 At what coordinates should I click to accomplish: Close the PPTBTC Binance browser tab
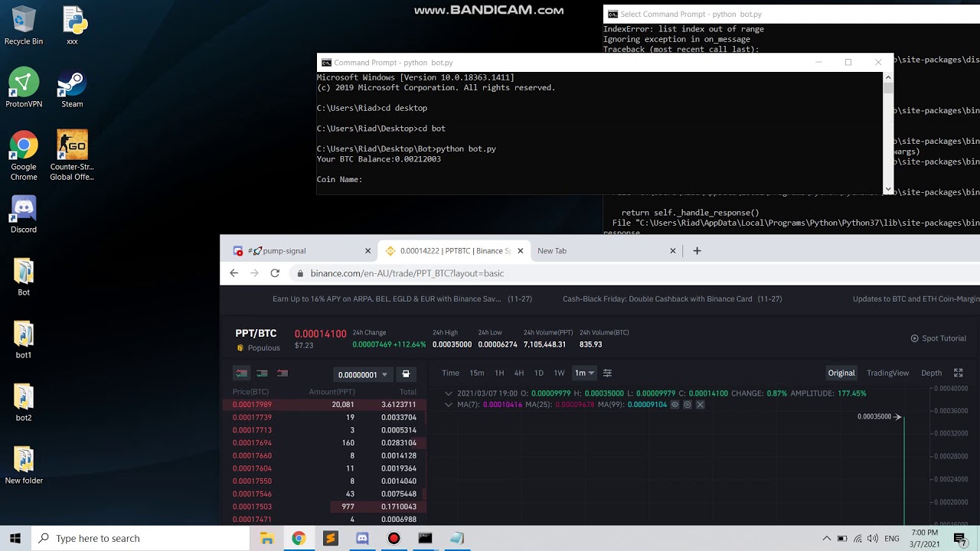(x=521, y=251)
